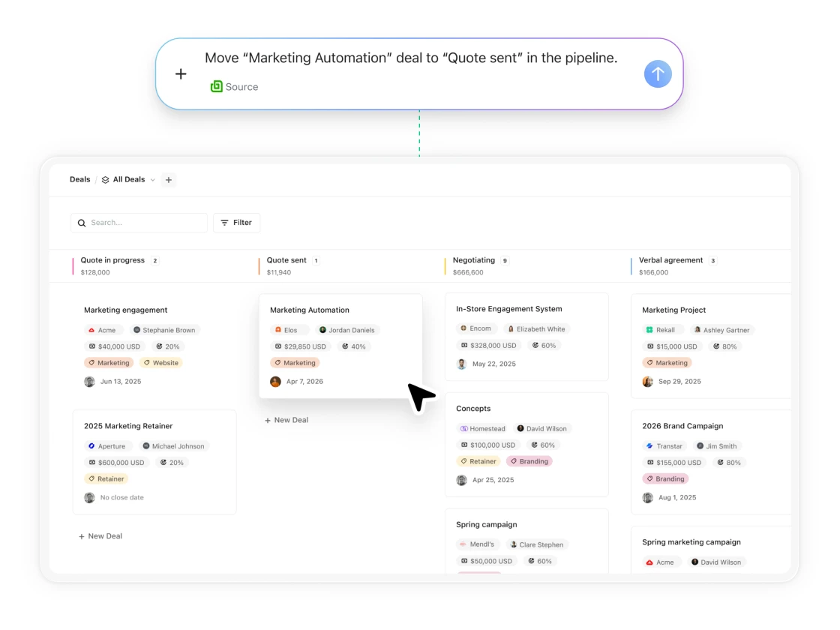Viewport: 840px width, 630px height.
Task: Click the $328,000 USD value chip
Action: click(488, 346)
